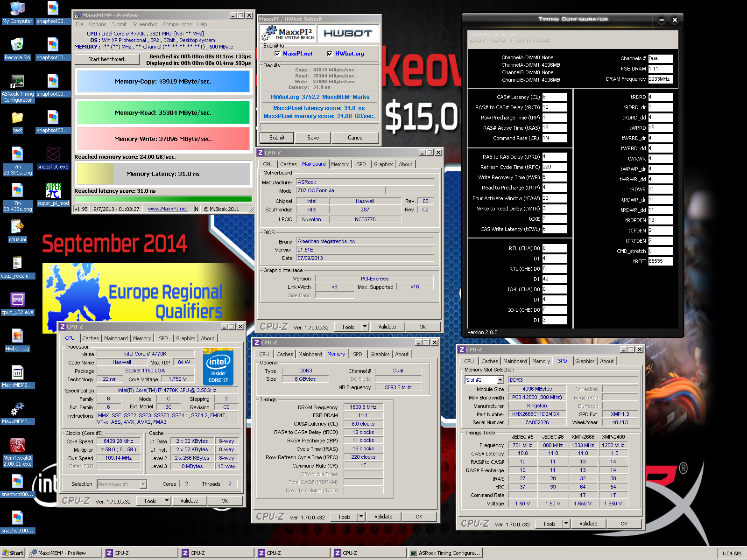
Task: Click Channels # field showing Dual
Action: (660, 58)
